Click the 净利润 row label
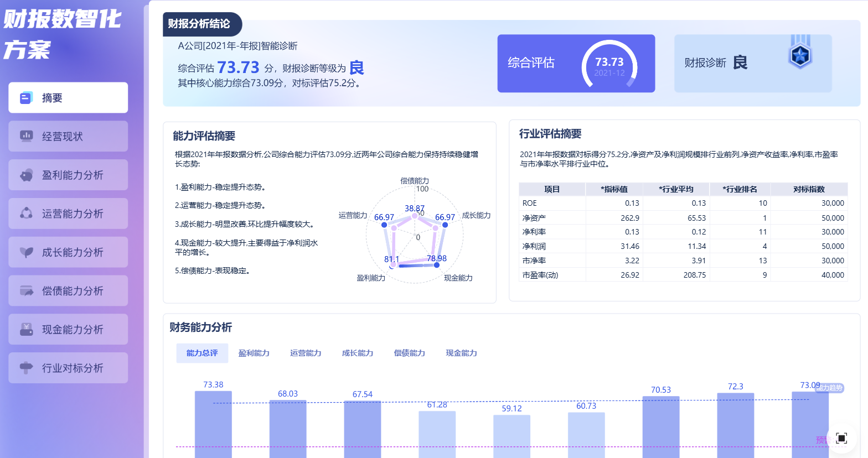The height and width of the screenshot is (458, 868). click(534, 246)
